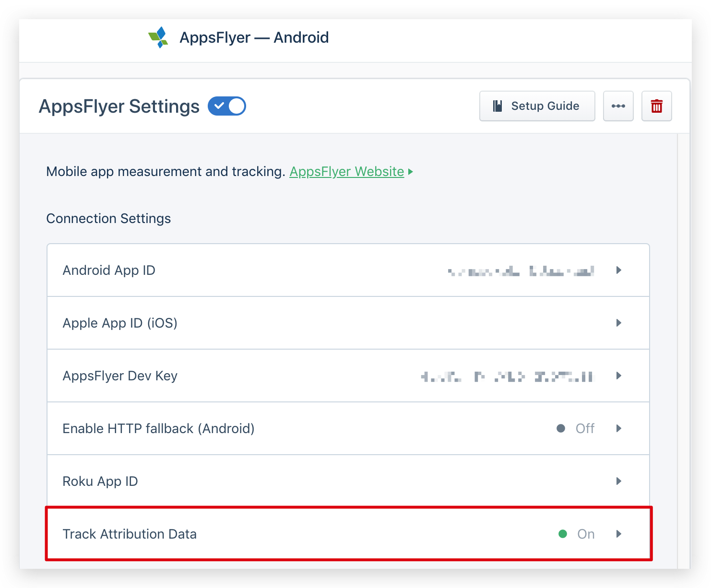Expand the Track Attribution Data arrow

[619, 534]
